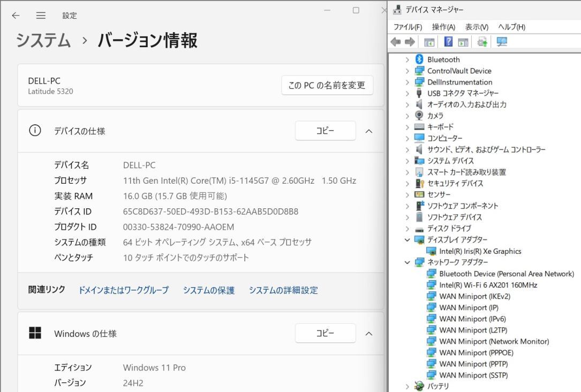Screen dimensions: 581x392
Task: Copy the Windows の仕様 details
Action: 326,333
